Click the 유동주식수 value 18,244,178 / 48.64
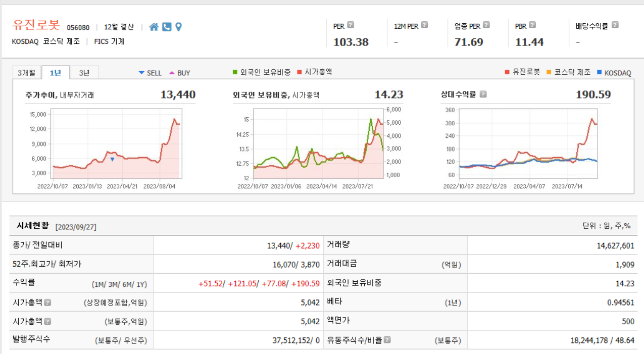Viewport: 644px width, 354px height. (603, 340)
